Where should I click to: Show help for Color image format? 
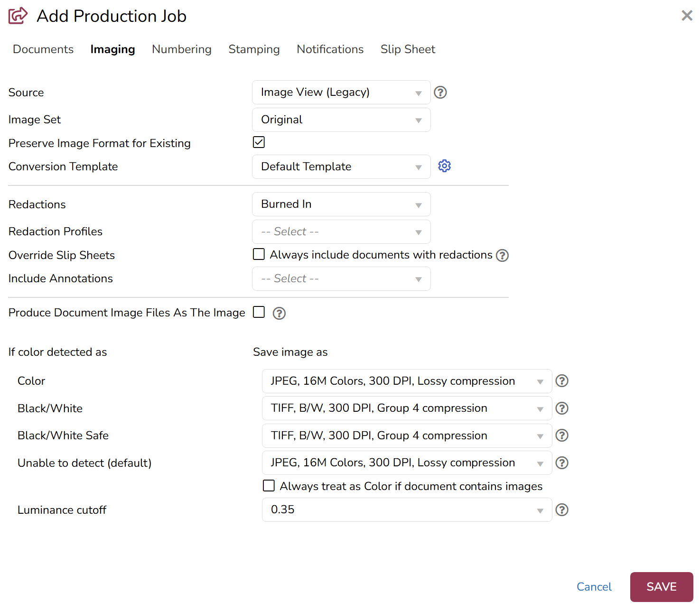tap(562, 381)
